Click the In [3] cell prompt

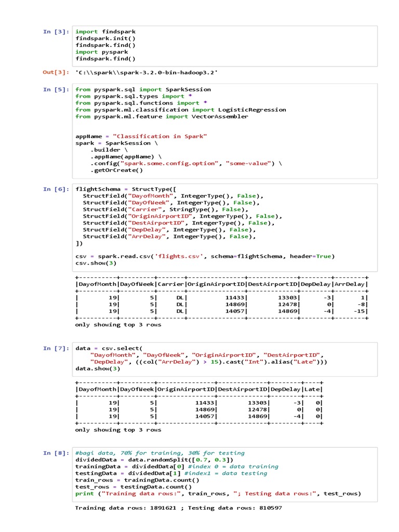coord(56,32)
